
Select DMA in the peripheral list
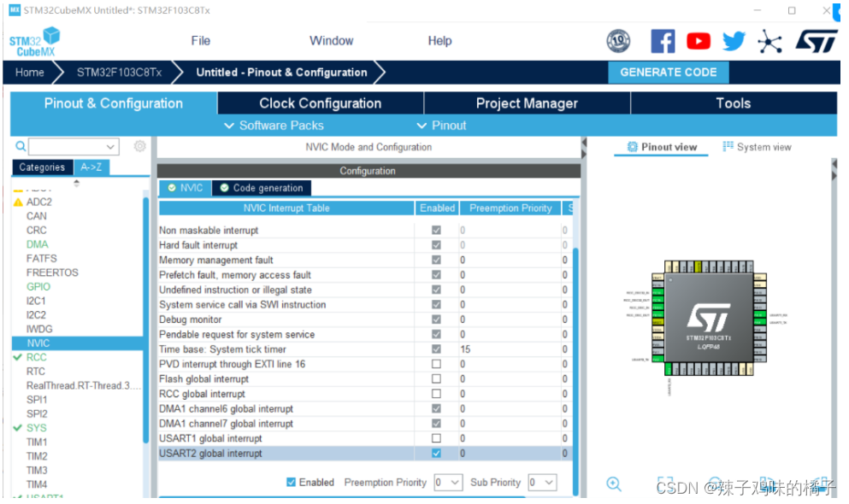[x=38, y=244]
